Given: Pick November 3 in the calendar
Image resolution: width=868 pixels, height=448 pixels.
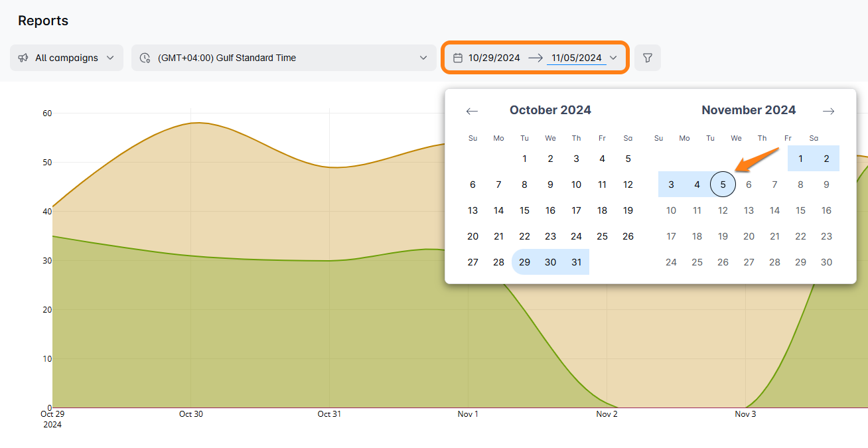Looking at the screenshot, I should tap(671, 185).
